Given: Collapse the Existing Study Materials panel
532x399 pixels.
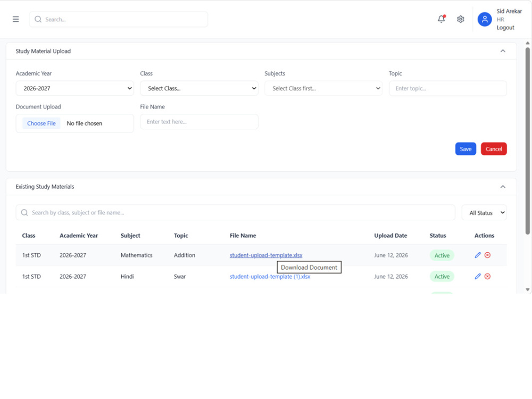Looking at the screenshot, I should [503, 187].
